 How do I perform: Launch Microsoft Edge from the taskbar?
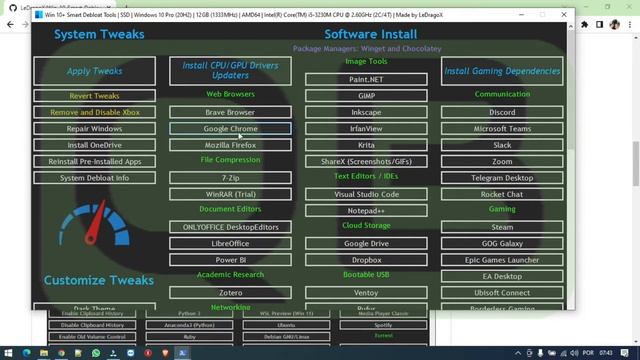(27, 353)
